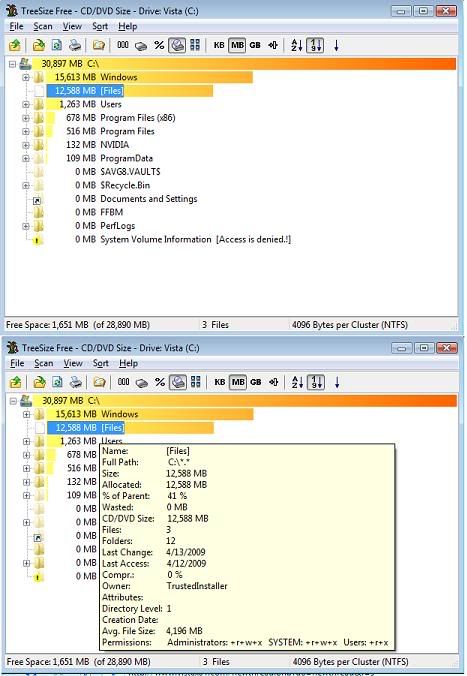Click the file count 000 icon in upper toolbar

point(123,45)
